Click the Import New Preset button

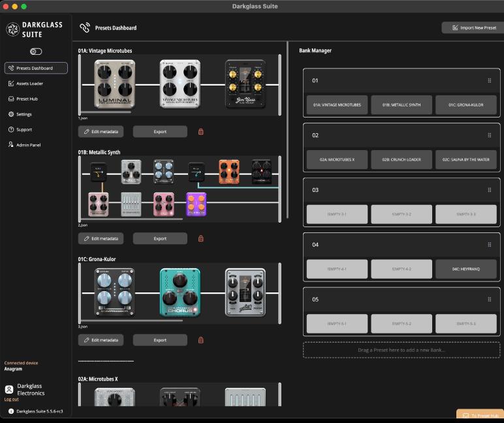pos(470,27)
